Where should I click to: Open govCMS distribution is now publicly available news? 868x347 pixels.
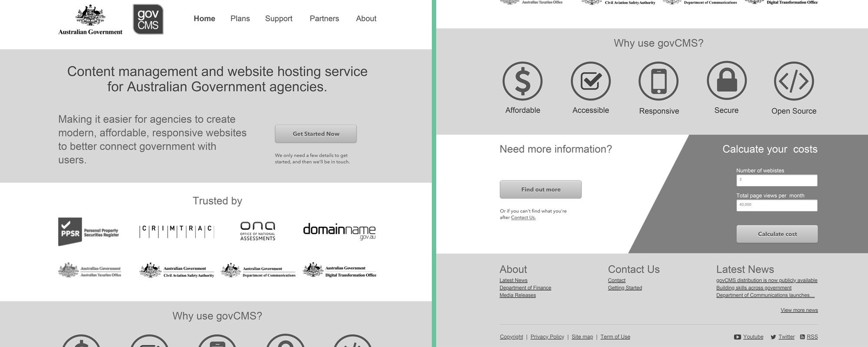tap(767, 281)
